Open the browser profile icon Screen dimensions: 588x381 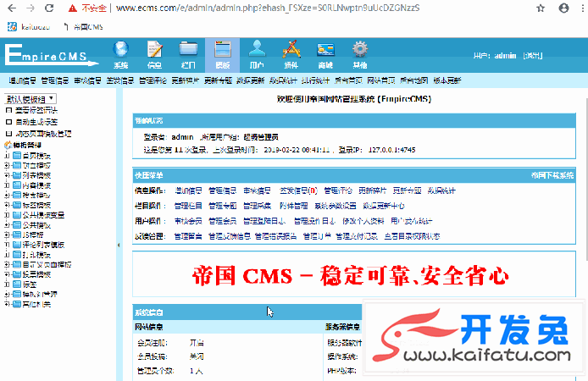point(563,8)
